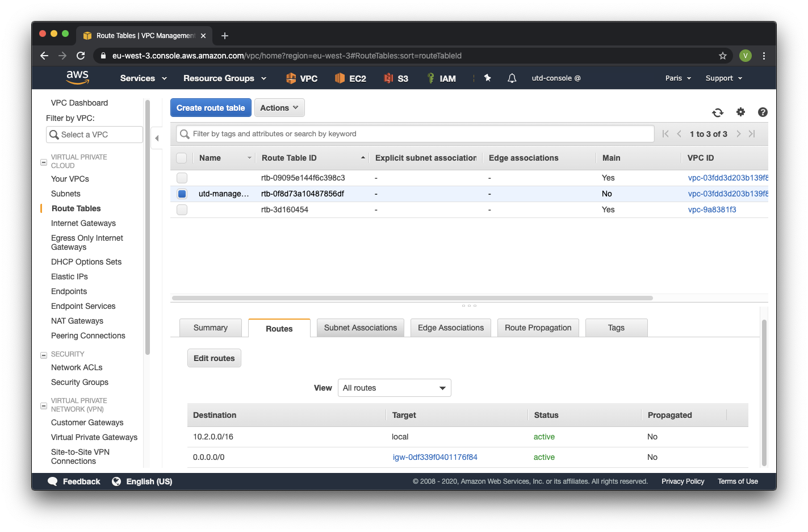This screenshot has height=532, width=808.
Task: Open the Paris region selector
Action: coord(678,78)
